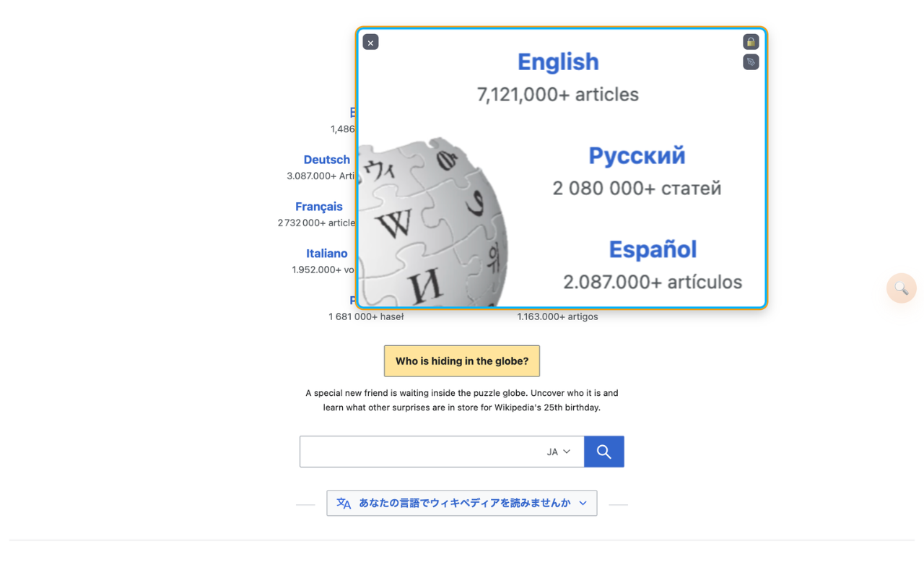Click the blue search submit button

(x=604, y=452)
